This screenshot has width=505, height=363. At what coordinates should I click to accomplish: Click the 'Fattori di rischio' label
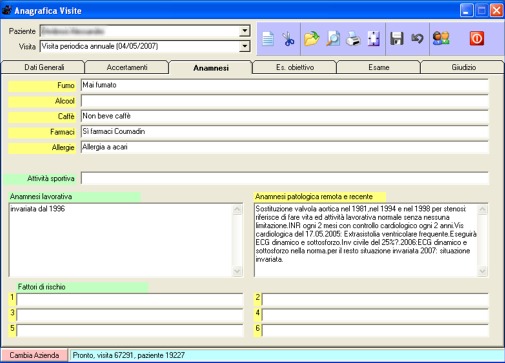tap(41, 287)
